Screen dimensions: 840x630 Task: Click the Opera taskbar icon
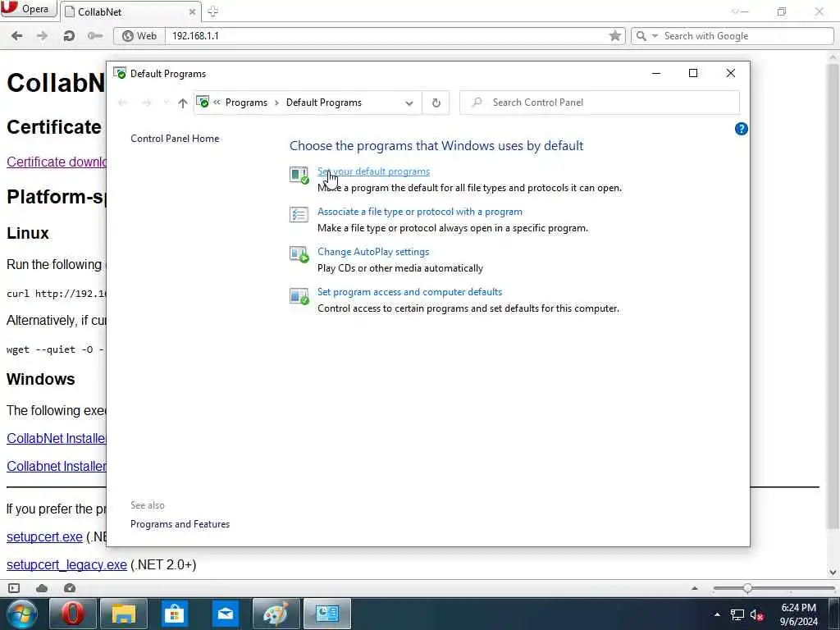pyautogui.click(x=73, y=614)
